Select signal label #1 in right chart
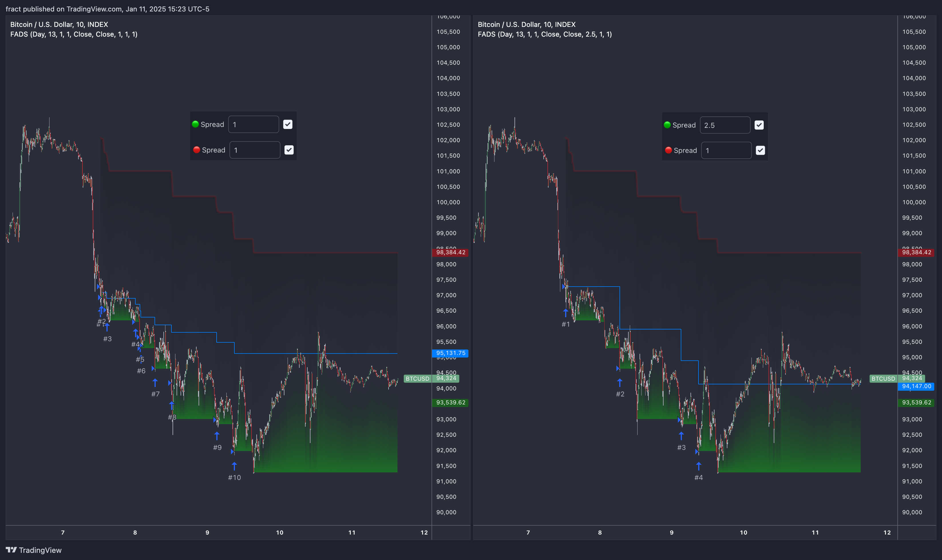The height and width of the screenshot is (560, 942). click(x=566, y=324)
